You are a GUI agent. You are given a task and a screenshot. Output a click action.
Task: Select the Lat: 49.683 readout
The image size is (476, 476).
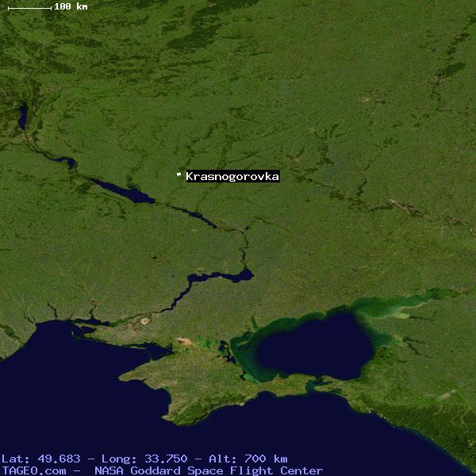41,459
